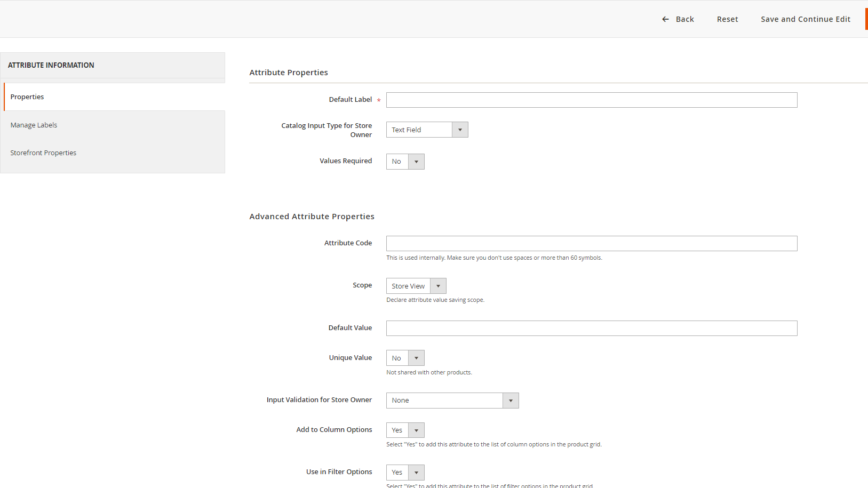
Task: Open Catalog Input Type dropdown
Action: coord(427,130)
